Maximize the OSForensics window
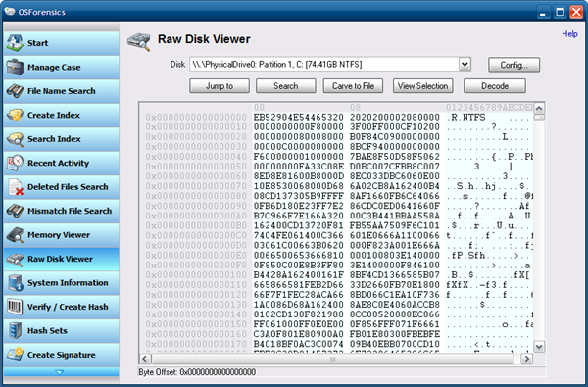This screenshot has width=588, height=387. [560, 12]
